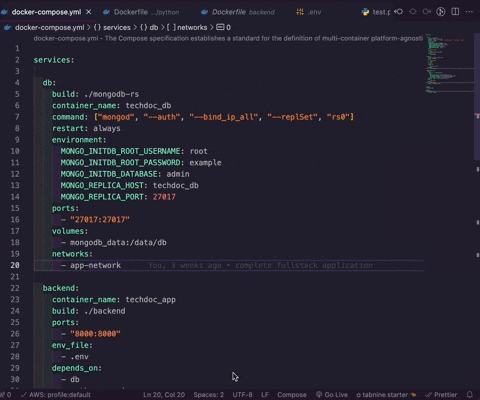Open the More Actions ellipsis menu

pos(469,12)
